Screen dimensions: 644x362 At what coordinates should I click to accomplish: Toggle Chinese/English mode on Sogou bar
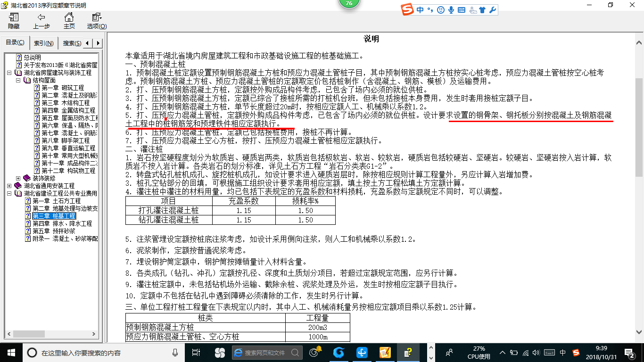tap(420, 10)
